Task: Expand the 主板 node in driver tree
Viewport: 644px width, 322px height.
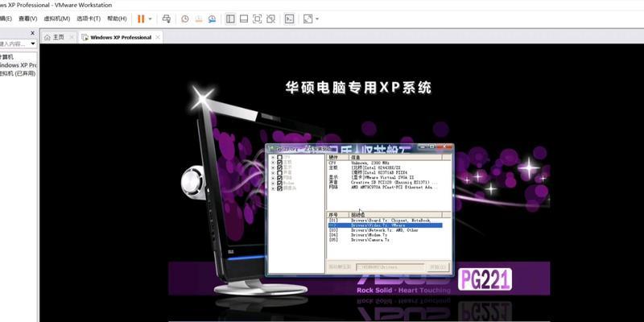Action: click(x=273, y=163)
